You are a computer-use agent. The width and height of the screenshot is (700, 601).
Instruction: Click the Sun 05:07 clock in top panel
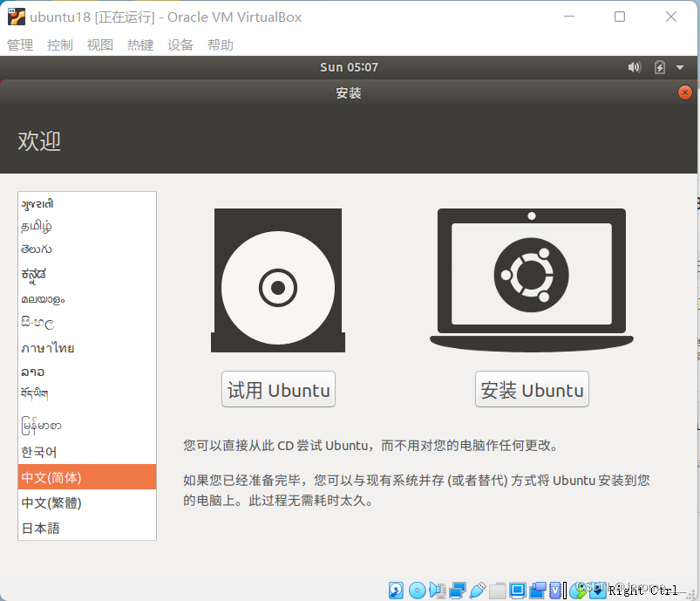pyautogui.click(x=348, y=66)
